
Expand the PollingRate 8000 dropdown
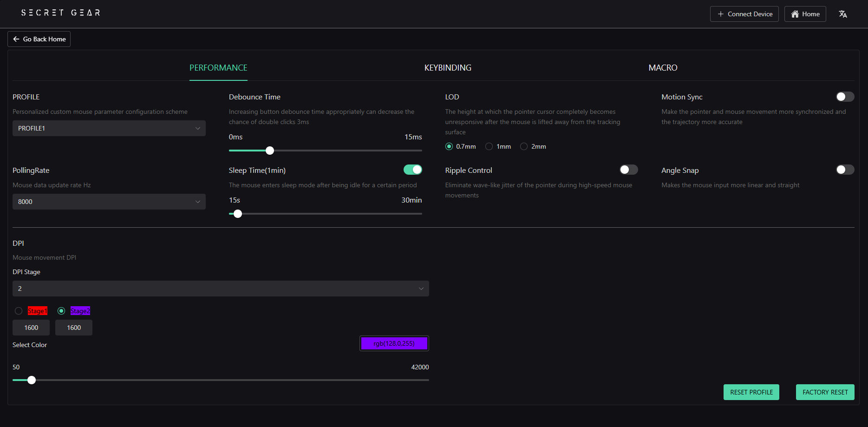pyautogui.click(x=109, y=202)
